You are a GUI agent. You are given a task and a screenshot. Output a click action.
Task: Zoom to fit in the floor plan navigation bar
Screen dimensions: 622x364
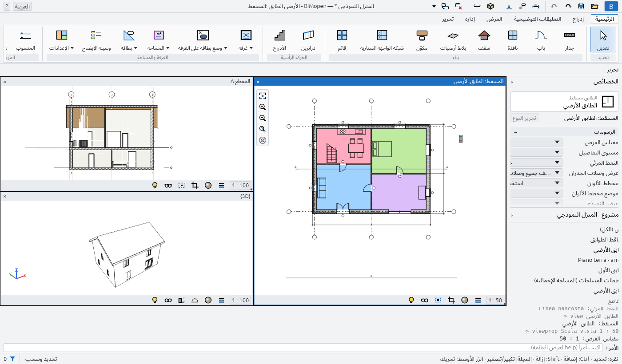point(263,96)
